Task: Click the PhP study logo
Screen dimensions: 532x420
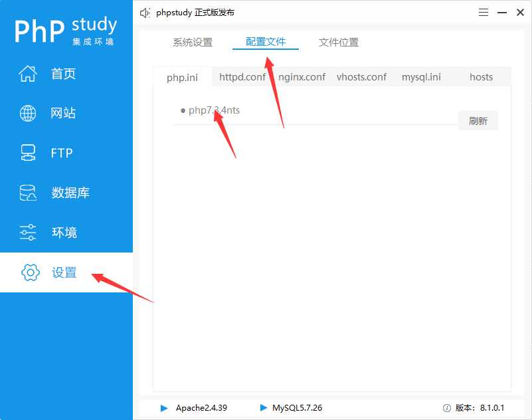Action: [x=66, y=31]
